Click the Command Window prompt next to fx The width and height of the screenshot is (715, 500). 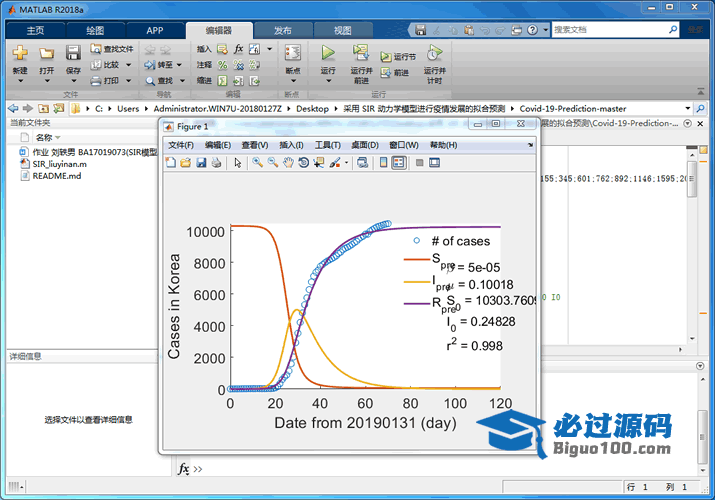[198, 469]
